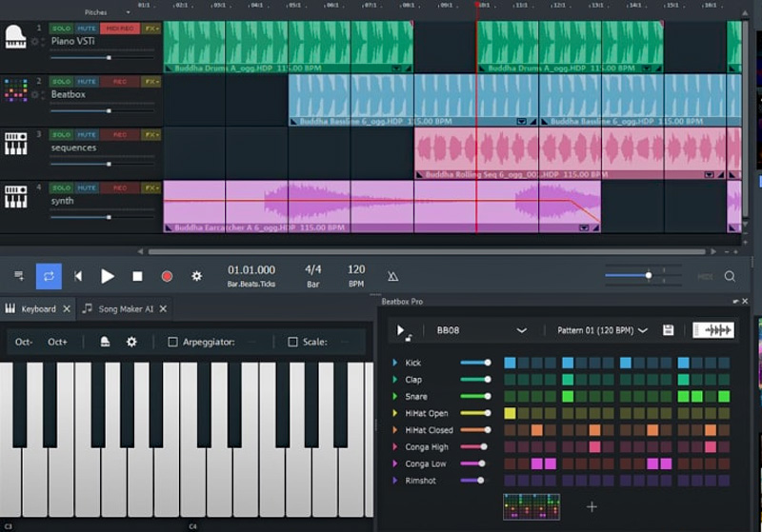Shift keyboard up with Oct+ button
Image resolution: width=762 pixels, height=532 pixels.
pyautogui.click(x=57, y=342)
